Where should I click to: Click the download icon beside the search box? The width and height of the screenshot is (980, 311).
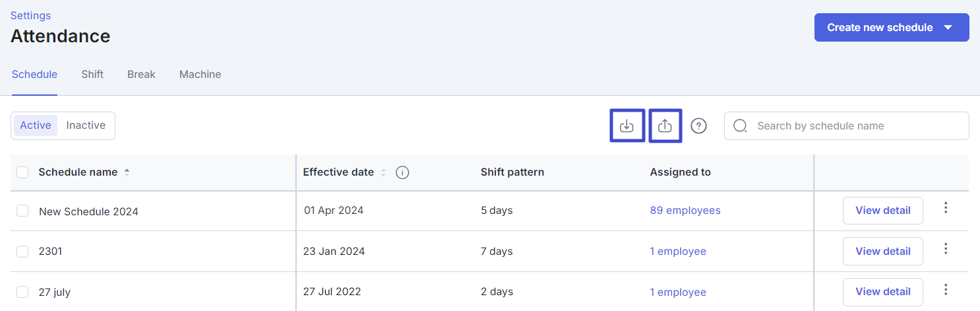pyautogui.click(x=627, y=125)
